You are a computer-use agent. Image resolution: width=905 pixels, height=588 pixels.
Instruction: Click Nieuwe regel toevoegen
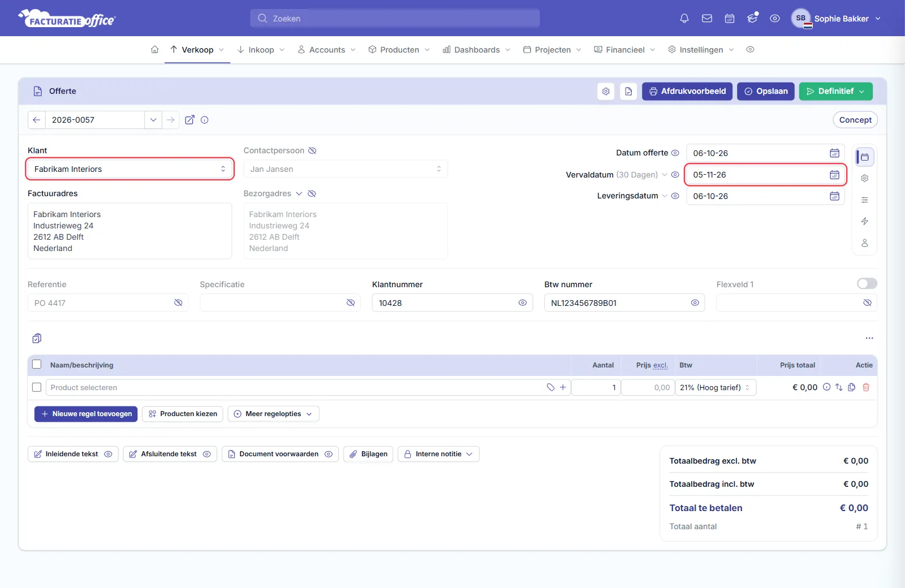pos(86,414)
